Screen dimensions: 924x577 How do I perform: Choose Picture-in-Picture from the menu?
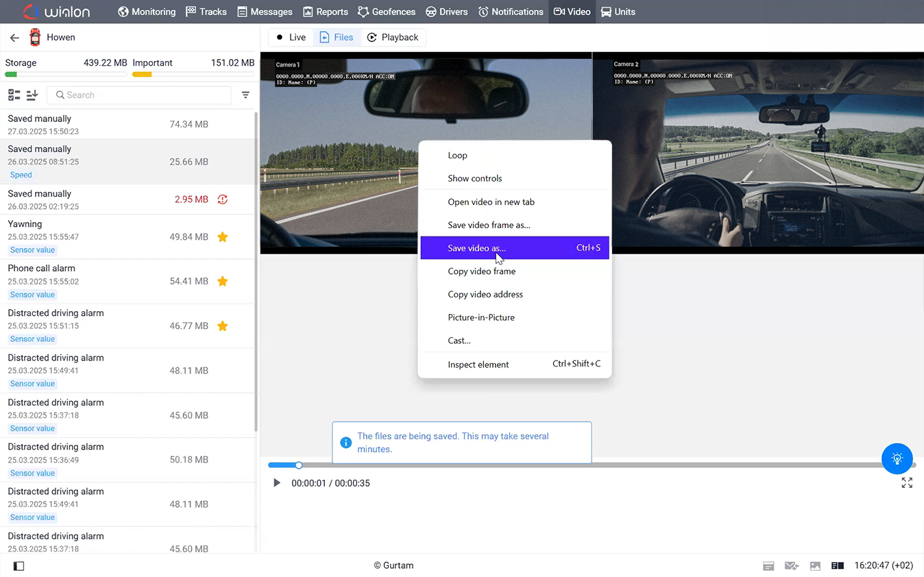515,317
